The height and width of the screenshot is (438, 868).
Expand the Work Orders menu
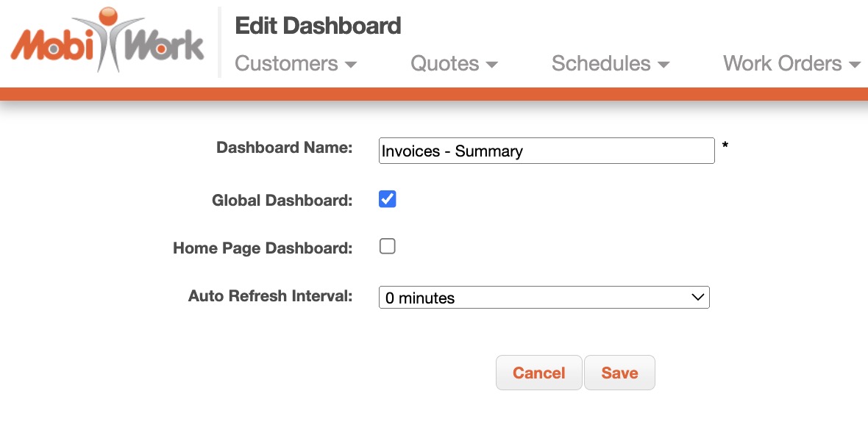tap(783, 64)
